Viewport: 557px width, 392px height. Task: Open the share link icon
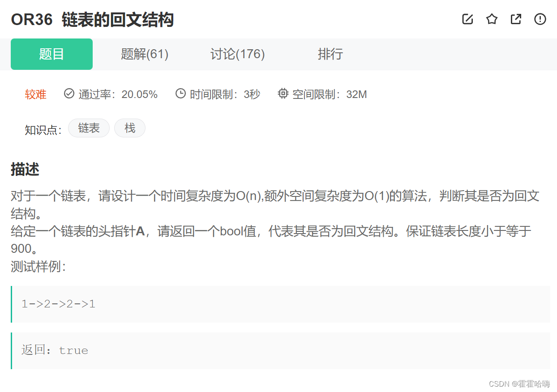pos(516,19)
